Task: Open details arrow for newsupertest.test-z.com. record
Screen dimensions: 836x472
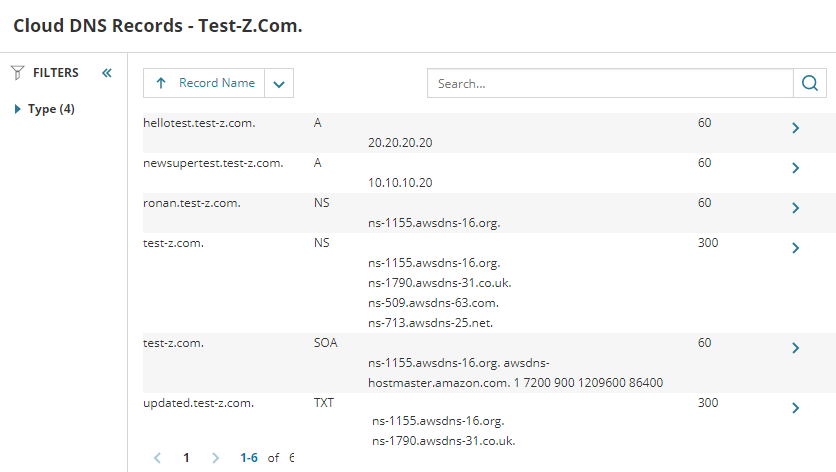Action: 795,168
